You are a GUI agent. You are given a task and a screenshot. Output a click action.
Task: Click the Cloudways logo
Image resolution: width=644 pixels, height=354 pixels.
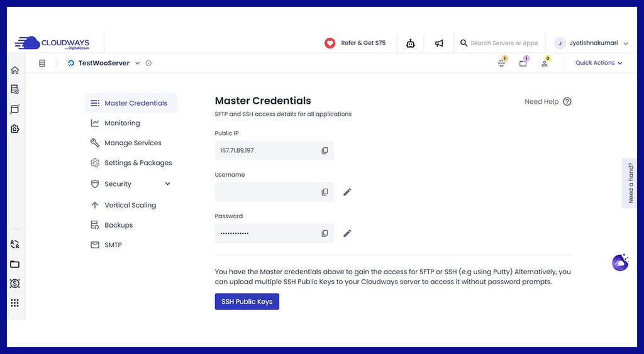click(52, 43)
